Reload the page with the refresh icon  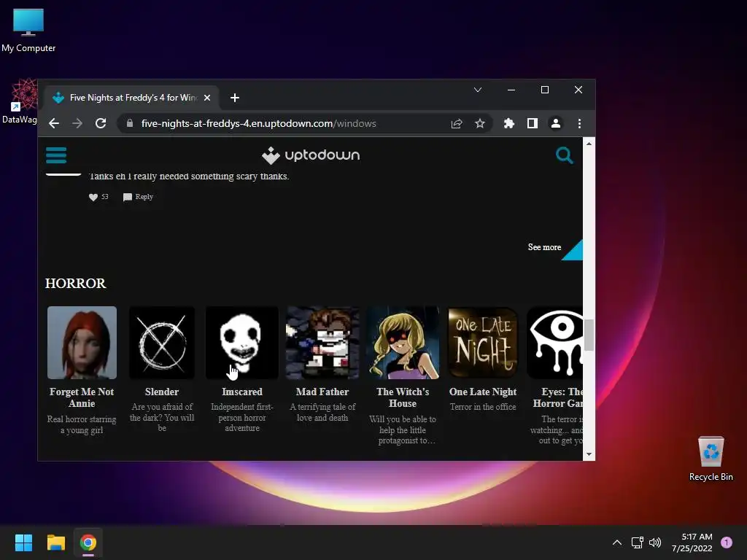[x=101, y=123]
